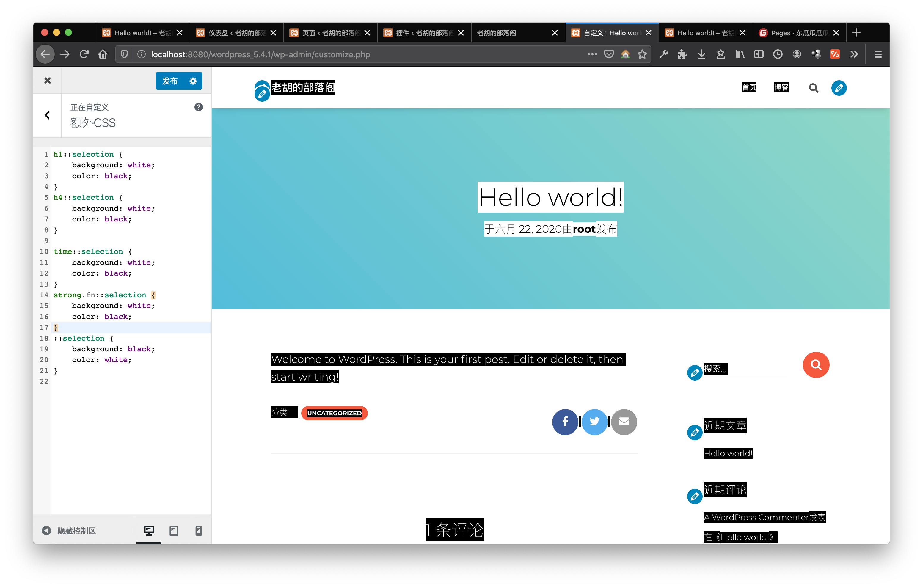Click the 搜索 search input field

coord(745,369)
